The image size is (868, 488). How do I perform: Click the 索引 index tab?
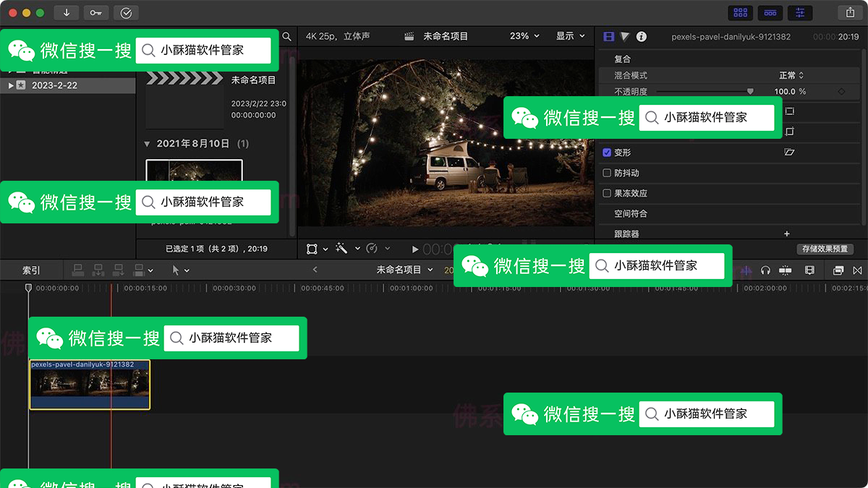(x=31, y=270)
